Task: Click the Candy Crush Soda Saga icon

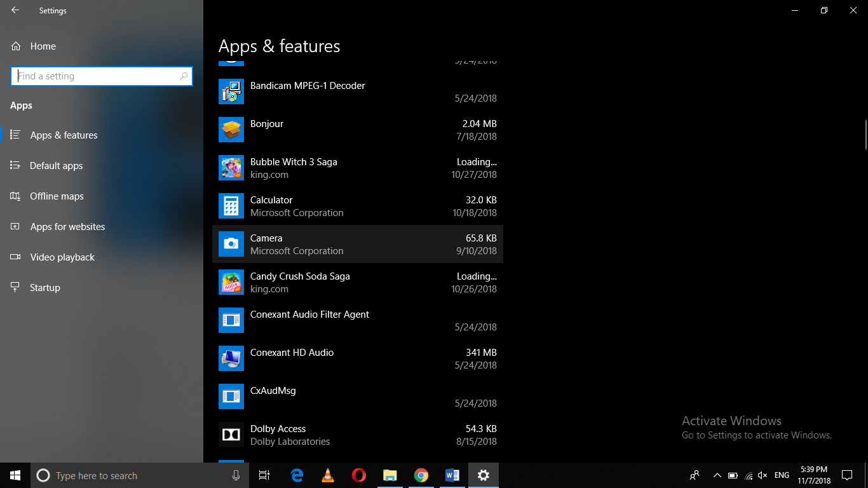Action: point(231,282)
